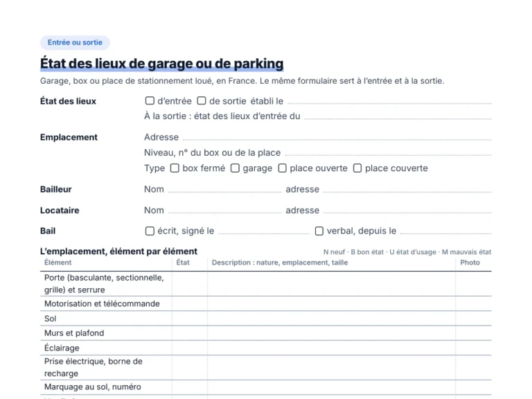The image size is (532, 399).
Task: Click the "Sol" row label
Action: (x=50, y=319)
